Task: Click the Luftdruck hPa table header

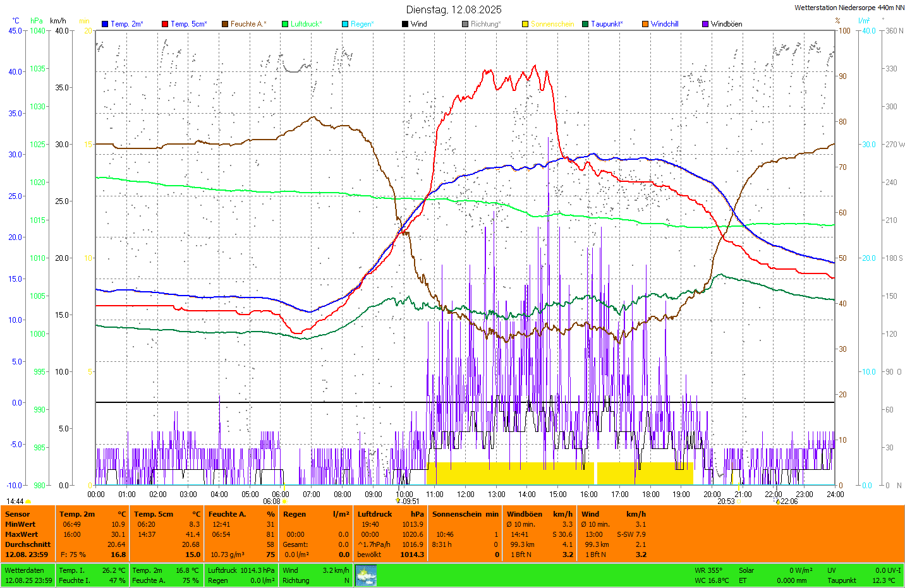Action: [391, 514]
